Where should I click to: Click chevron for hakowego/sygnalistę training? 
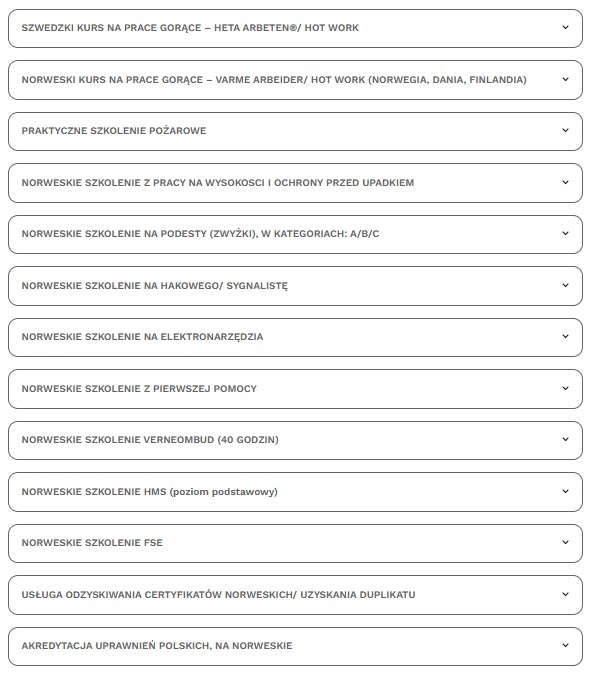(x=565, y=285)
